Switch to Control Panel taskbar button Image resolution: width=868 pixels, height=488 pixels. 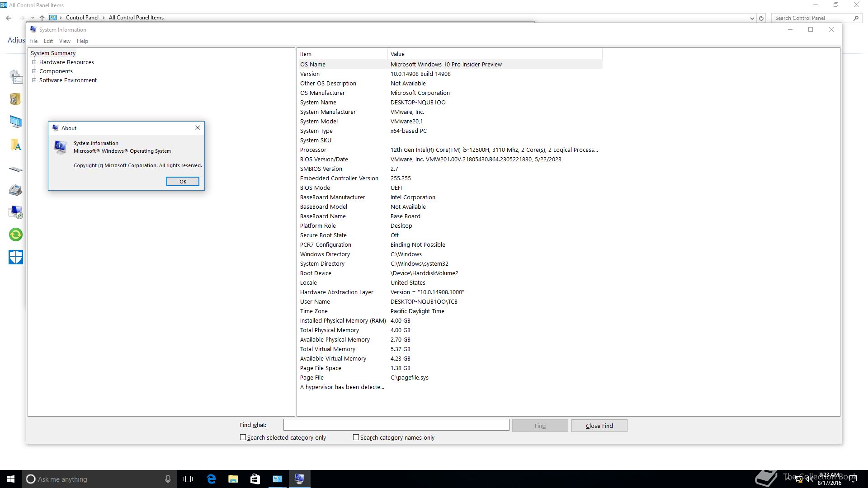277,479
